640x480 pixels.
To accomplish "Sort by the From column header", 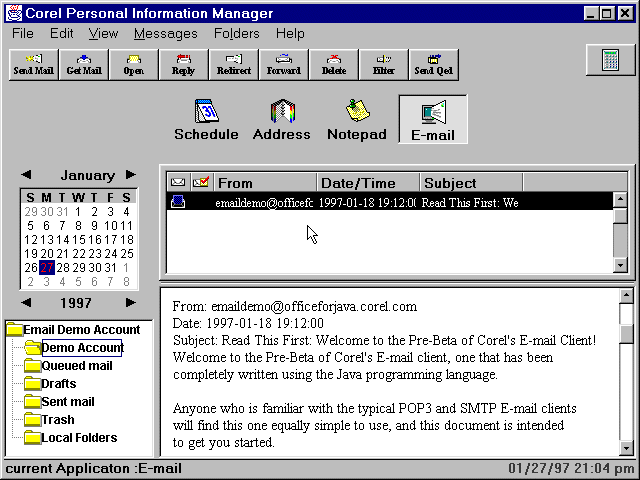I will click(x=265, y=182).
